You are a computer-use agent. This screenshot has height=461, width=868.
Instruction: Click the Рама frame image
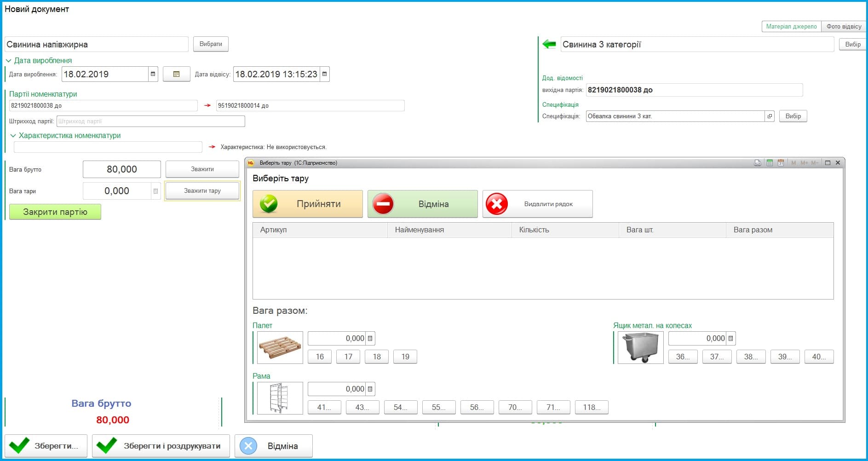pos(280,398)
